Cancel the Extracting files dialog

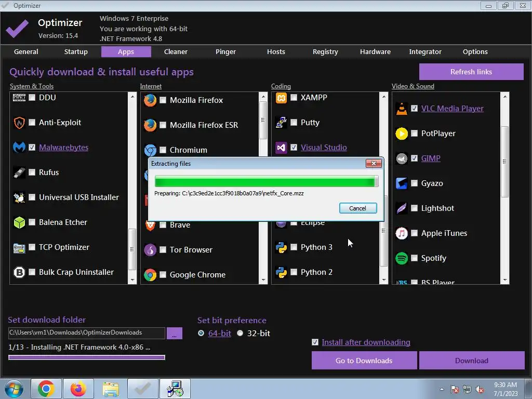pyautogui.click(x=358, y=208)
